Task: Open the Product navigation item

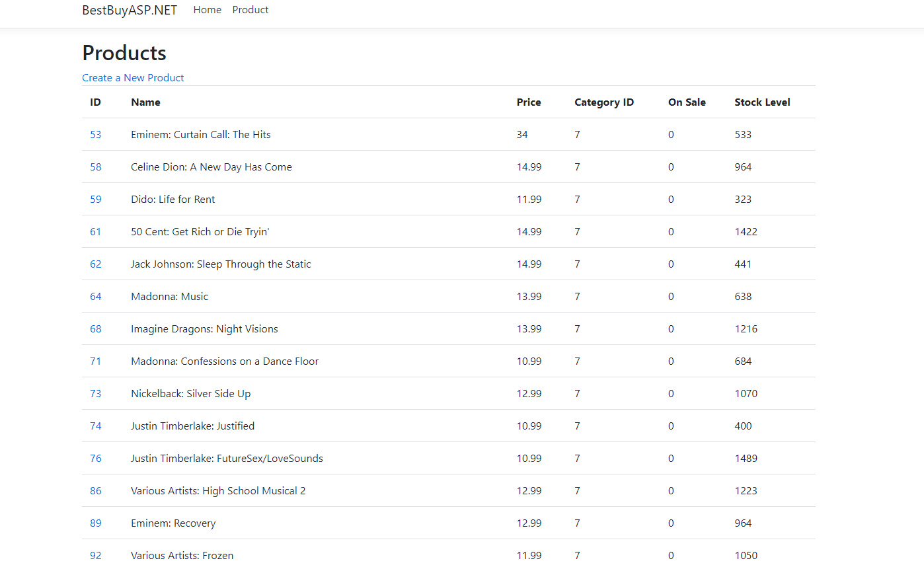Action: click(x=250, y=10)
